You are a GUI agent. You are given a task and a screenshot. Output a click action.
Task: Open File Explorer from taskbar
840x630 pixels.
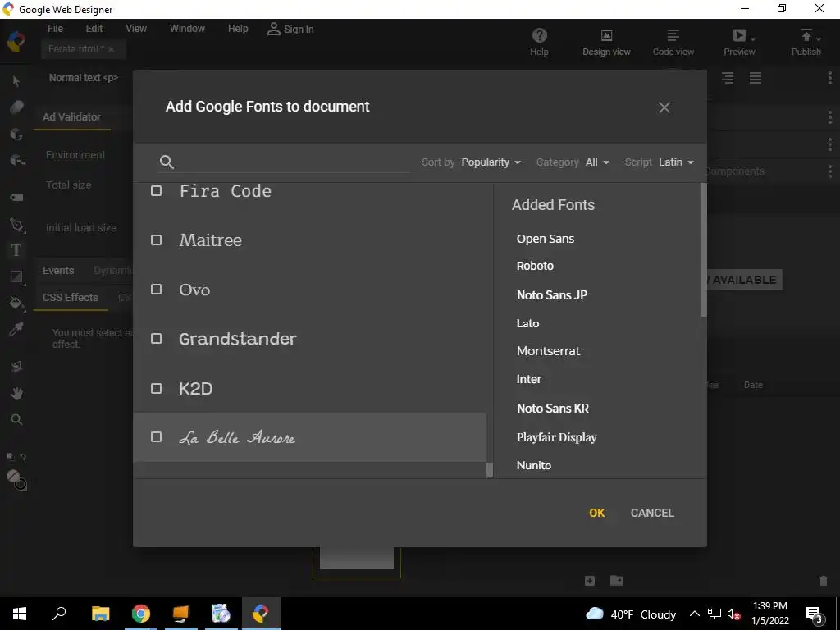(100, 614)
